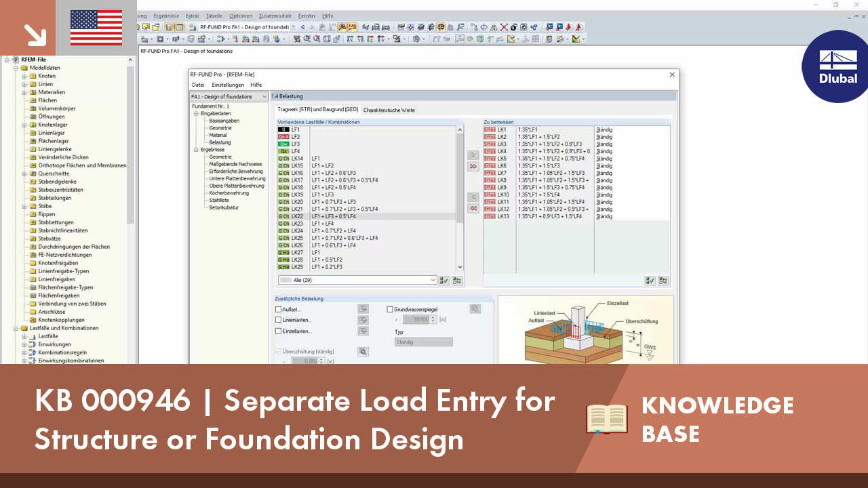The height and width of the screenshot is (488, 868).
Task: Click the double-arrow to move all combinations right
Action: click(x=473, y=166)
